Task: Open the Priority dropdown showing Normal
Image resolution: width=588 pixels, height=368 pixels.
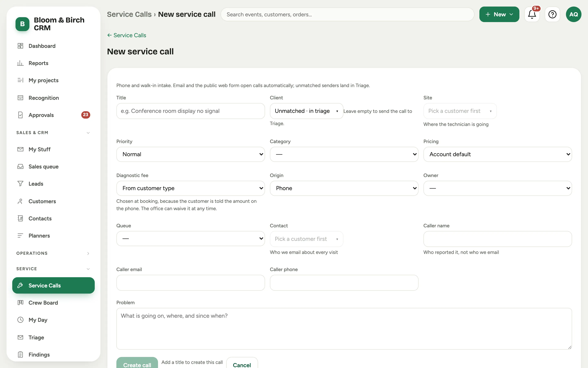Action: coord(190,154)
